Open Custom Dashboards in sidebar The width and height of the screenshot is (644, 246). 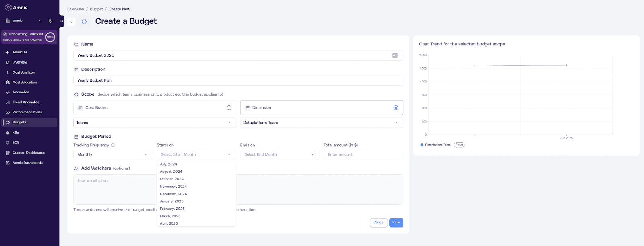coord(29,153)
